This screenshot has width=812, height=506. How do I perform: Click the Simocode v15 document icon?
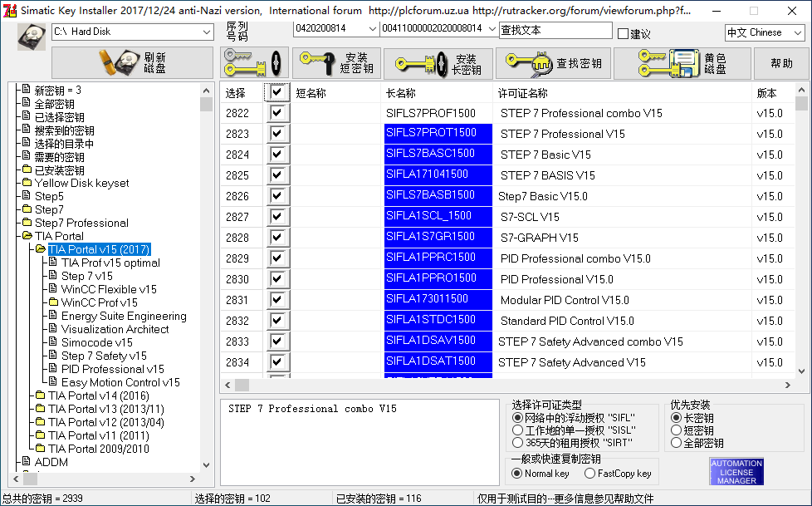(53, 341)
